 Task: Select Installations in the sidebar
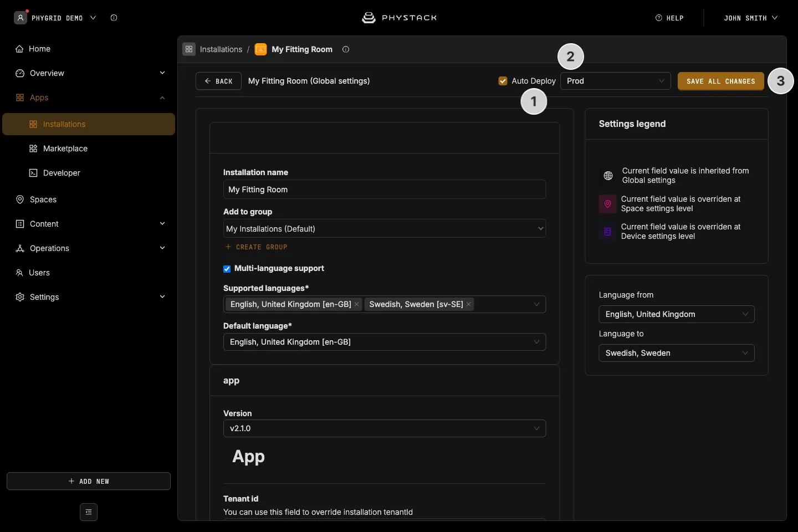89,124
